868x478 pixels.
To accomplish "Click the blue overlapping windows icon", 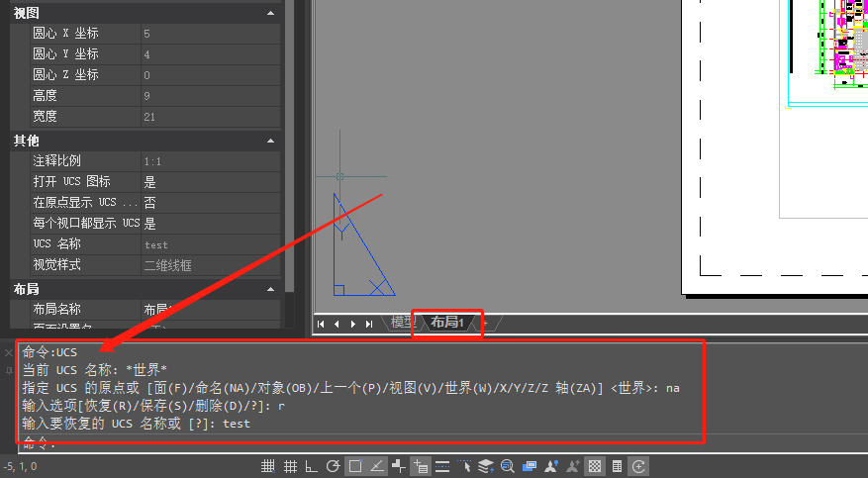I will (x=530, y=466).
